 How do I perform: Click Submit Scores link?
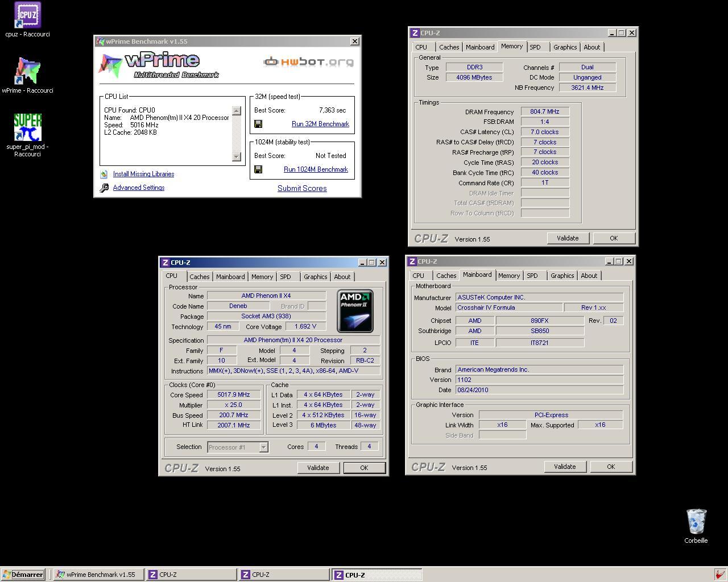(302, 188)
